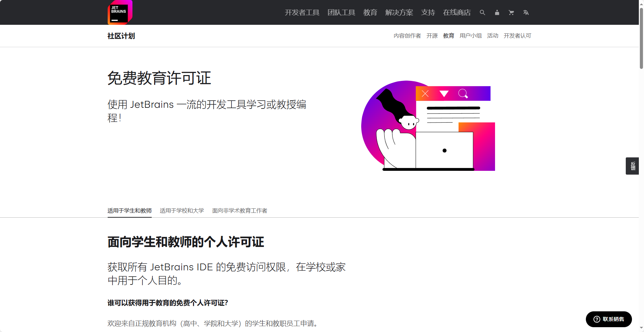Switch to 适用于学校和大学 tab

click(182, 210)
